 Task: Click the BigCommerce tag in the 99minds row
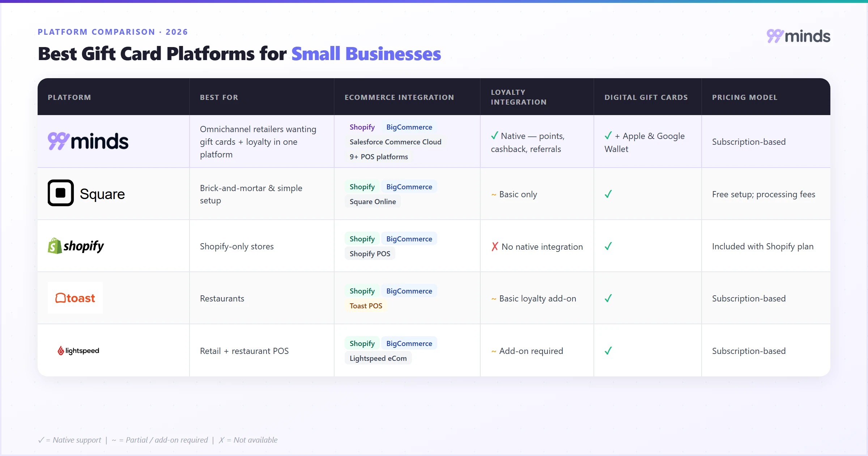point(409,127)
